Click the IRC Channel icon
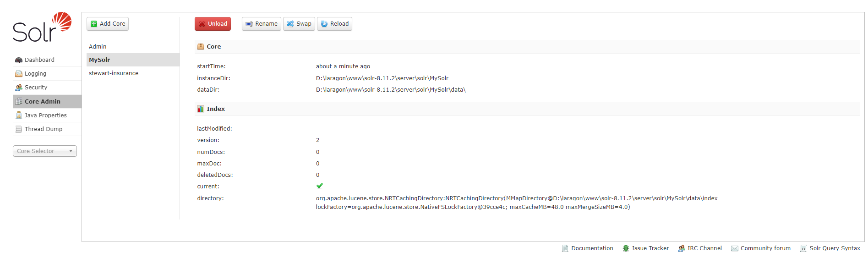Screen dimensions: 868x269 [x=682, y=248]
